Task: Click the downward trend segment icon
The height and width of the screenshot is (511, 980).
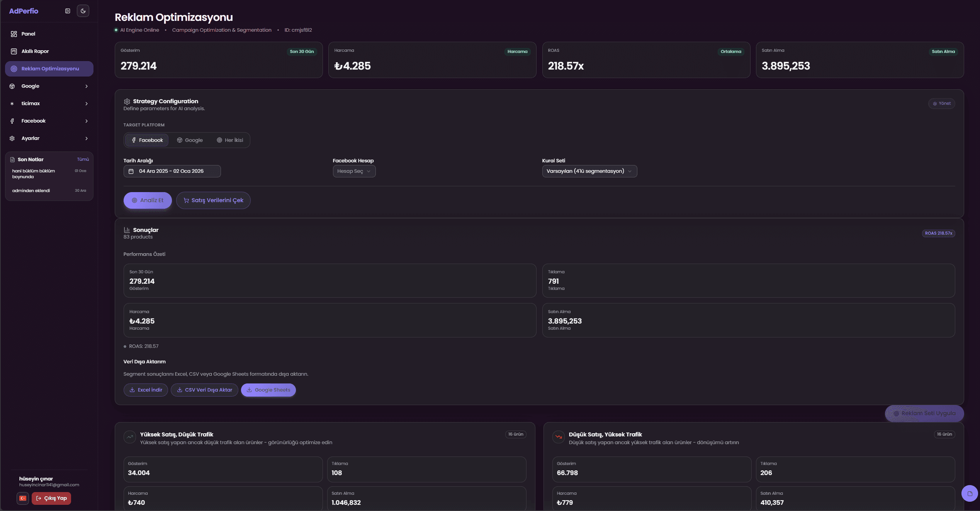Action: coord(559,437)
